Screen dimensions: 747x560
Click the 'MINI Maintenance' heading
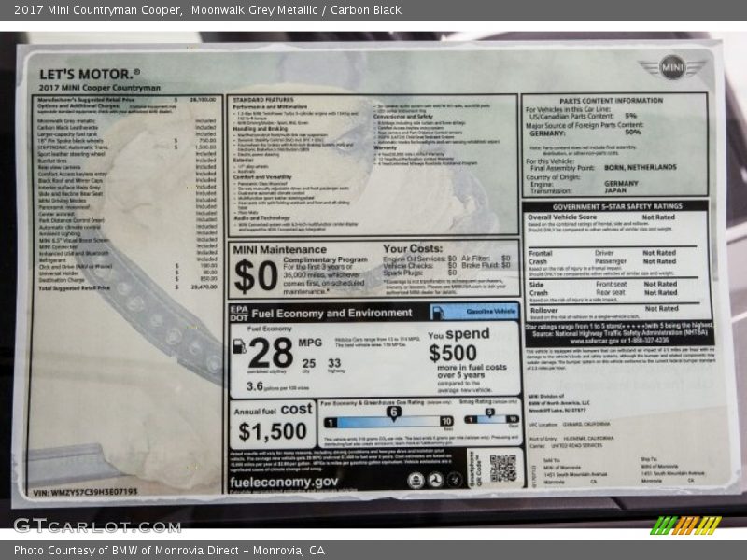click(279, 249)
